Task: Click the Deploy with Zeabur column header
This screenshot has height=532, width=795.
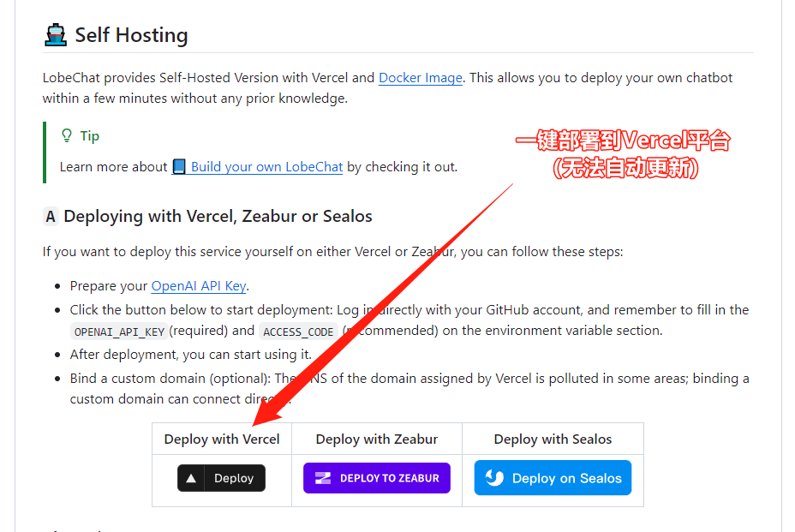Action: click(x=377, y=439)
